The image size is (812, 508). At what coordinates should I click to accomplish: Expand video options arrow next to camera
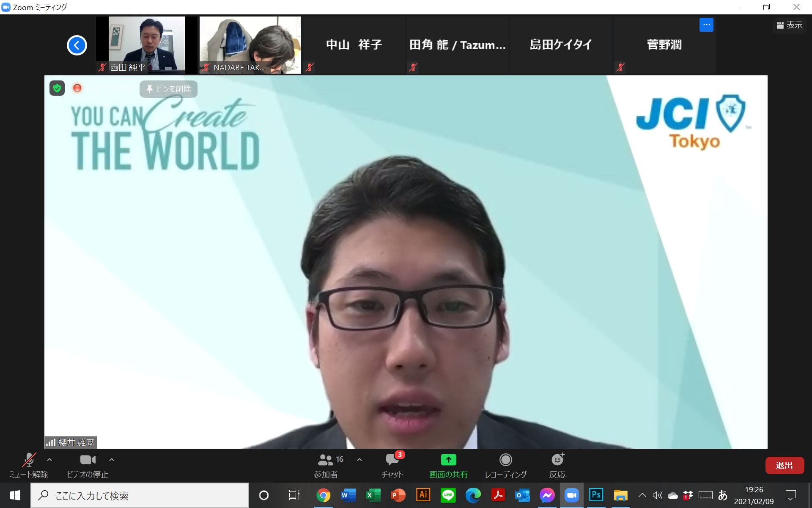112,459
